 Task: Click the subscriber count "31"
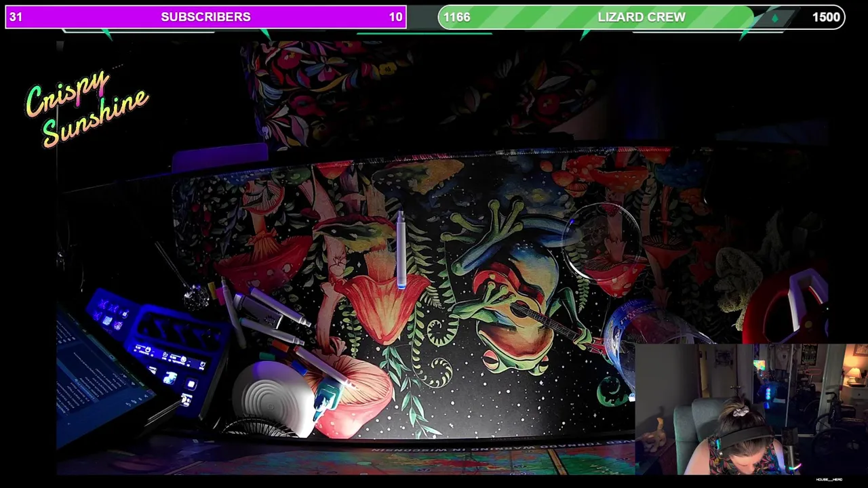pos(16,17)
